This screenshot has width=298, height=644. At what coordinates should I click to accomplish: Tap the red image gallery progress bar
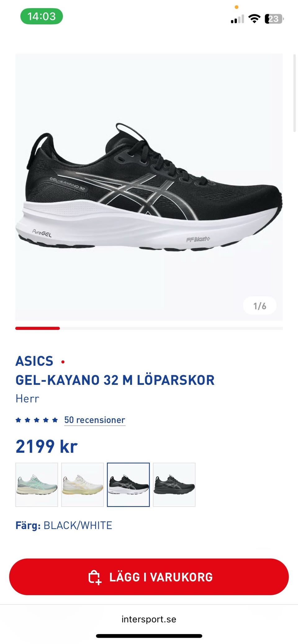coord(38,328)
